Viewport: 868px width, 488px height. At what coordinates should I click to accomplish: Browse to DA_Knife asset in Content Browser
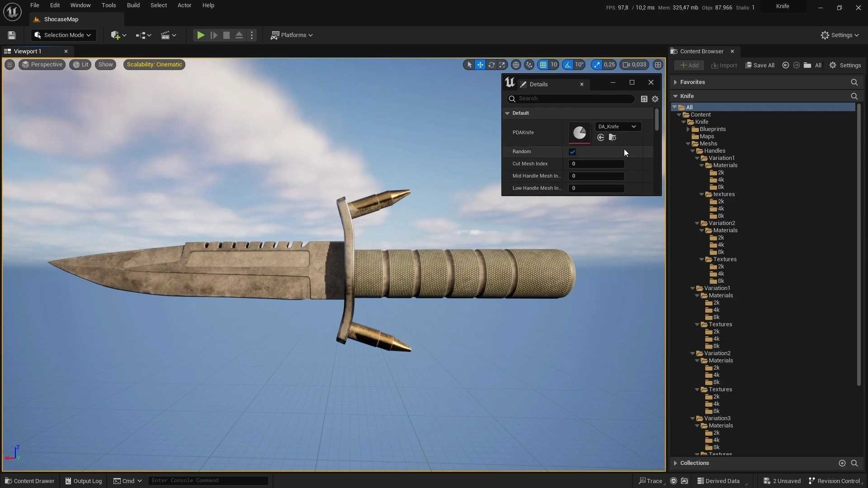point(613,137)
